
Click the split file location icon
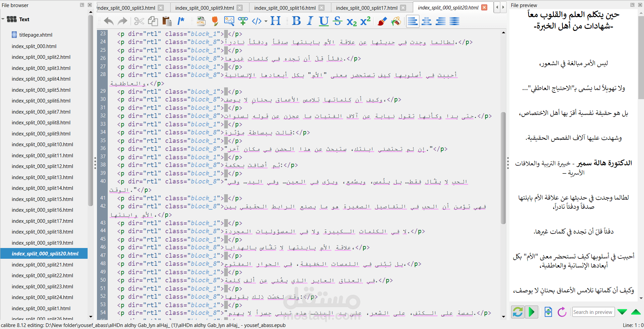coord(548,312)
